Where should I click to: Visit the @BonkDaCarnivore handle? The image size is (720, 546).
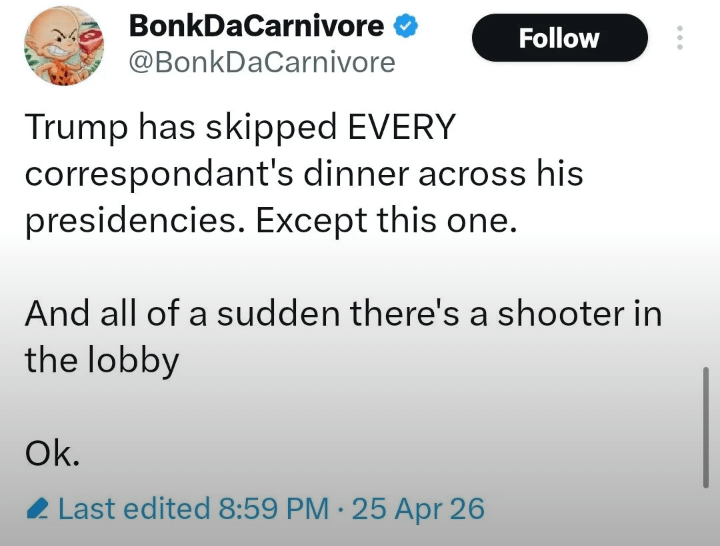pyautogui.click(x=263, y=63)
